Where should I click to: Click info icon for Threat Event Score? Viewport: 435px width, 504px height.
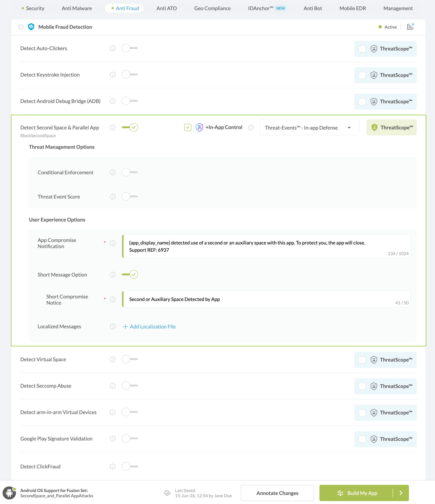click(113, 197)
